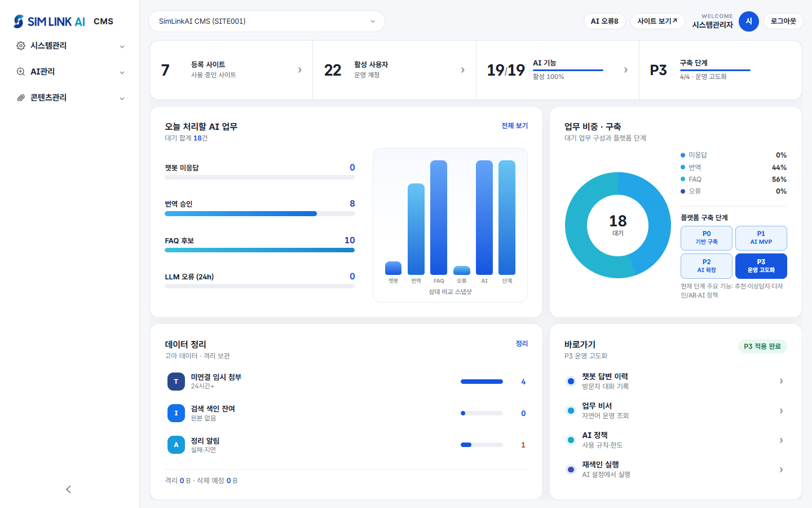Click the 로그아웃 button
812x508 pixels.
pyautogui.click(x=783, y=21)
